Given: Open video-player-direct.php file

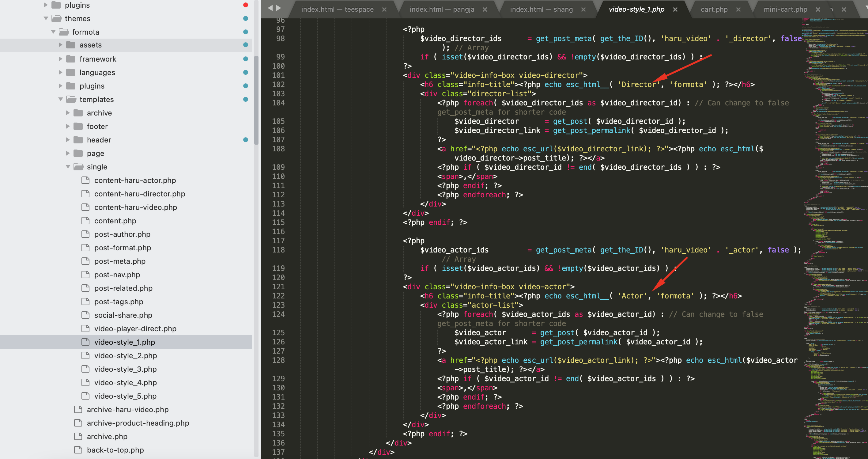Looking at the screenshot, I should pos(135,328).
